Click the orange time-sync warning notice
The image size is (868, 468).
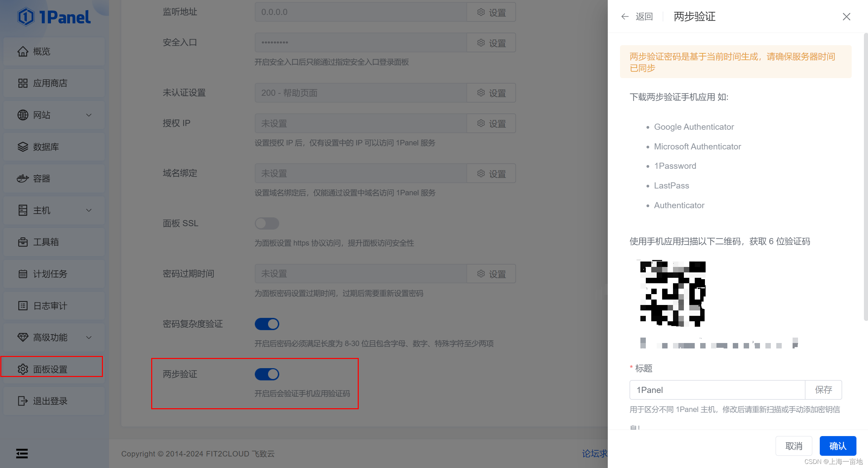(736, 62)
